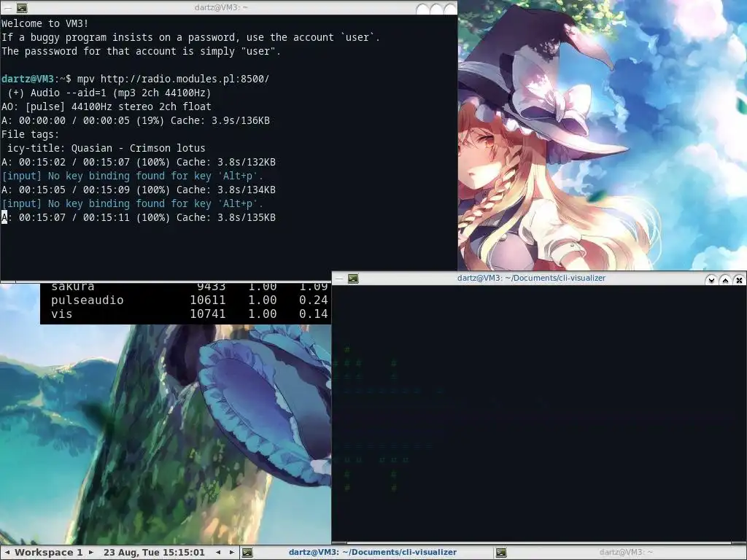Click the terminal icon in the cli-visualizer title bar

[x=353, y=279]
